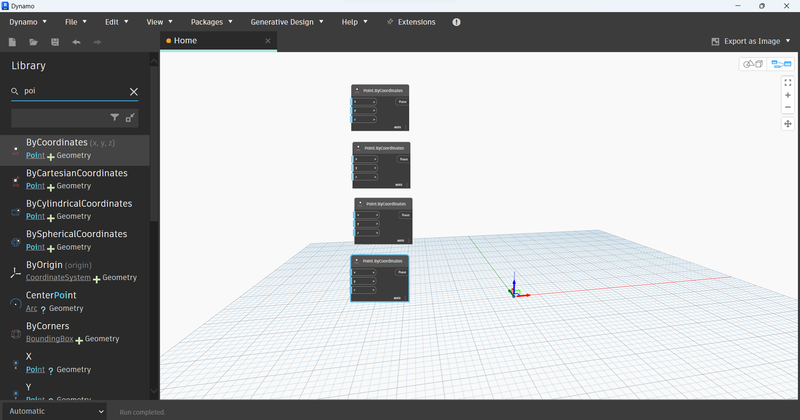Clear the 'poi' search with the X icon
Viewport: 800px width, 420px height.
coord(134,92)
